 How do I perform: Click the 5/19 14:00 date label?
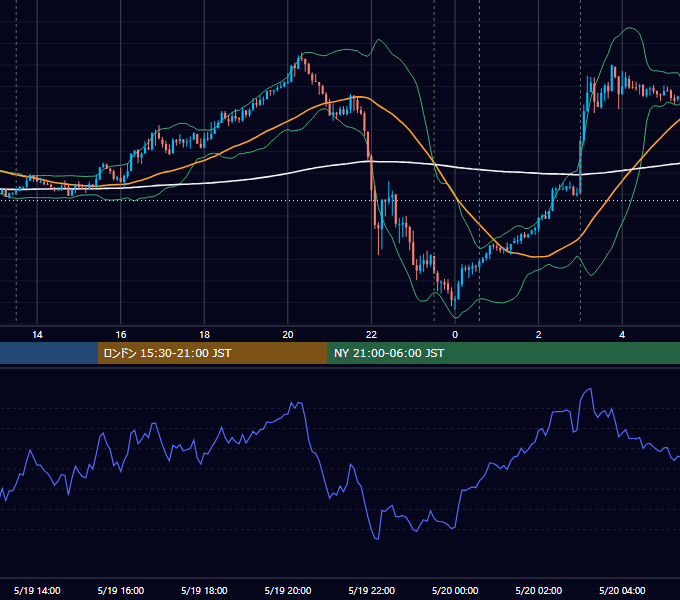37,590
